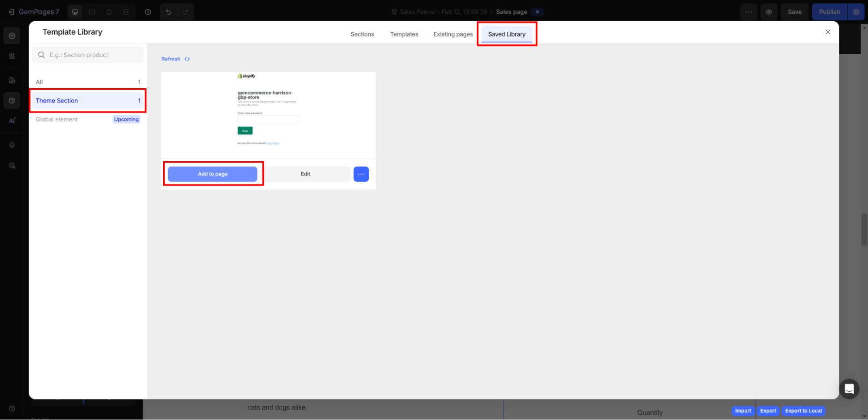
Task: Open the layers panel icon in sidebar
Action: click(12, 145)
